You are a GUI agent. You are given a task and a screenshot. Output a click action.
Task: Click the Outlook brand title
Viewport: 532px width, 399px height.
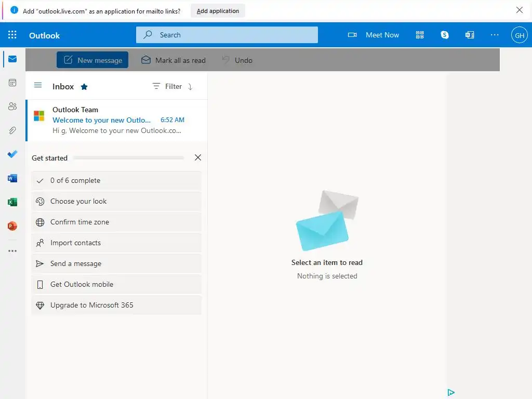(45, 36)
